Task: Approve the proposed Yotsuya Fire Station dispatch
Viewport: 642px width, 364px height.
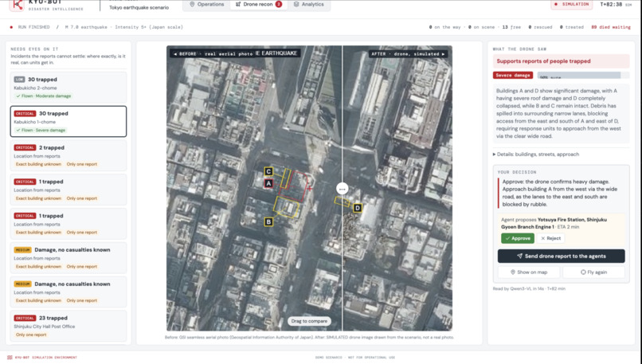Action: (x=518, y=238)
